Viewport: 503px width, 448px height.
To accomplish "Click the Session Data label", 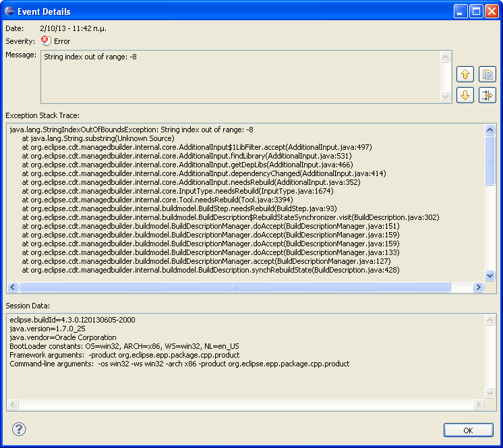I will coord(28,306).
